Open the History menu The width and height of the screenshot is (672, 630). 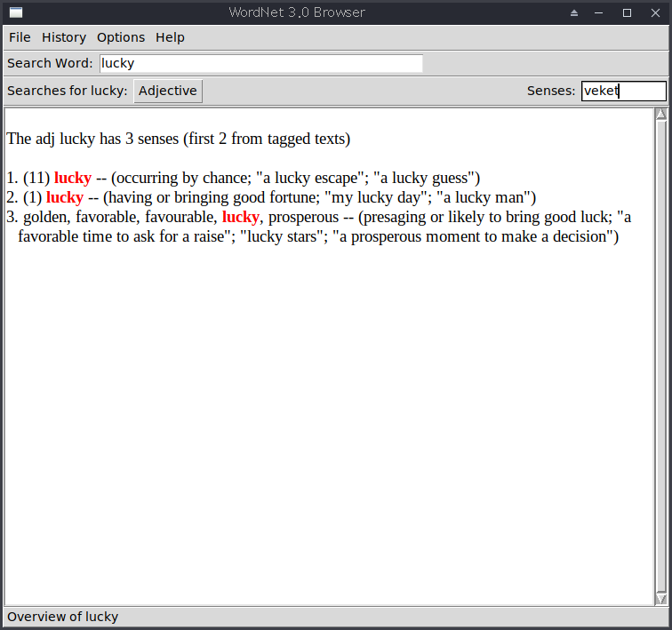64,37
